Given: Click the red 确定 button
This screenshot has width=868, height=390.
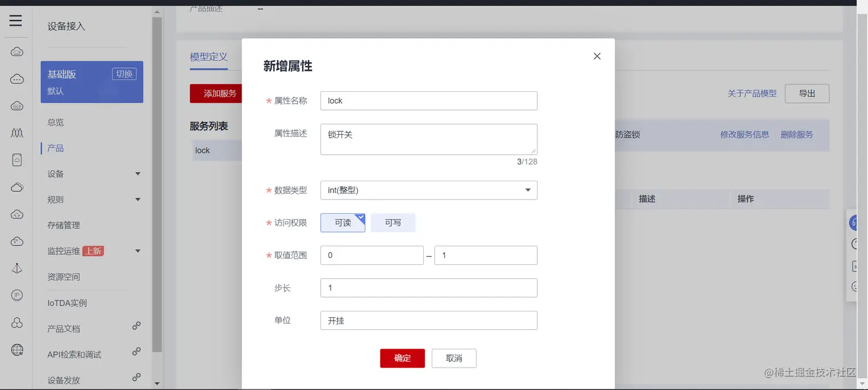Looking at the screenshot, I should tap(402, 358).
